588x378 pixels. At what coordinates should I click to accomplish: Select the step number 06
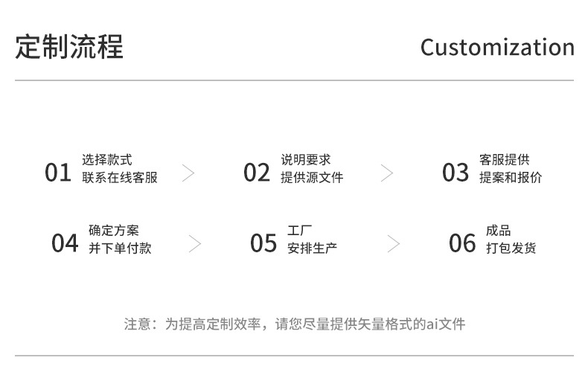[x=462, y=243]
